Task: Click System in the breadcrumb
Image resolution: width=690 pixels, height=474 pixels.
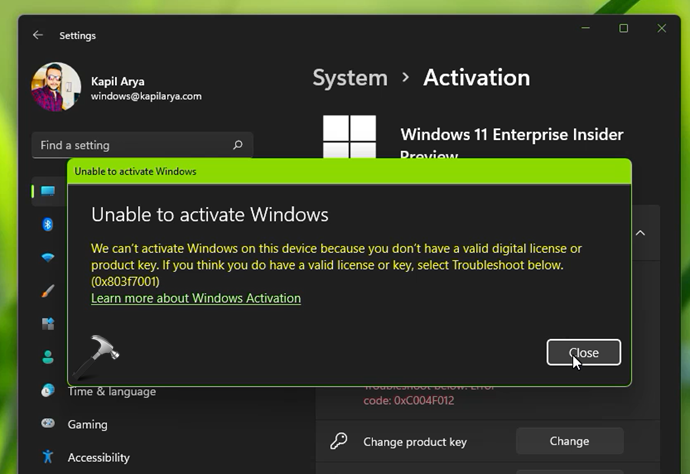Action: click(x=349, y=78)
